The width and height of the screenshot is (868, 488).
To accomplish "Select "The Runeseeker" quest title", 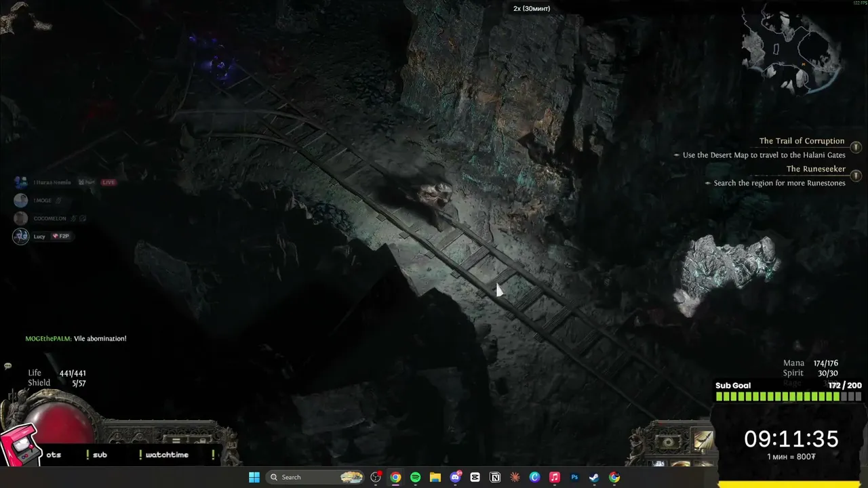I will [816, 169].
